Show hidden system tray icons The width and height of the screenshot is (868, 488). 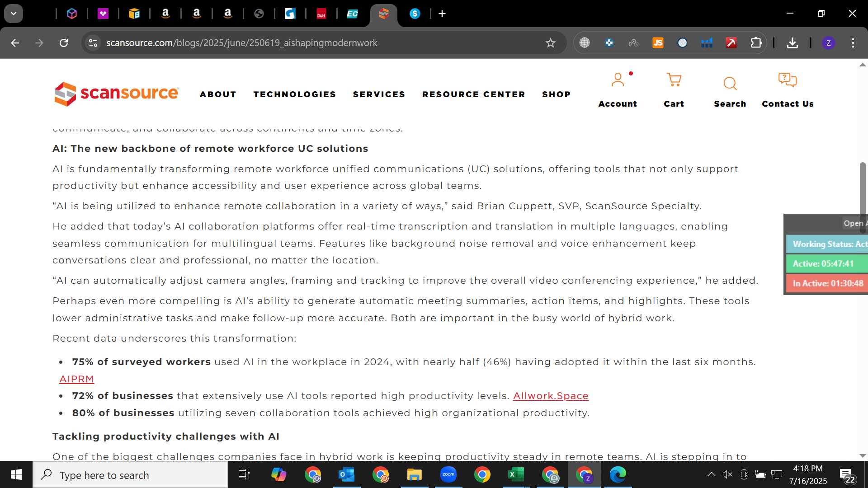[711, 474]
